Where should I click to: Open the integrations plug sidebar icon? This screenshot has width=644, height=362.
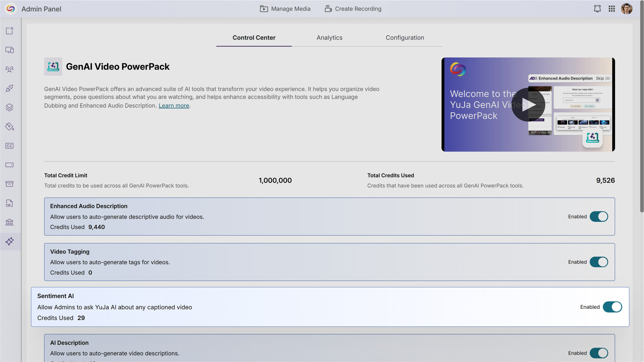10,88
